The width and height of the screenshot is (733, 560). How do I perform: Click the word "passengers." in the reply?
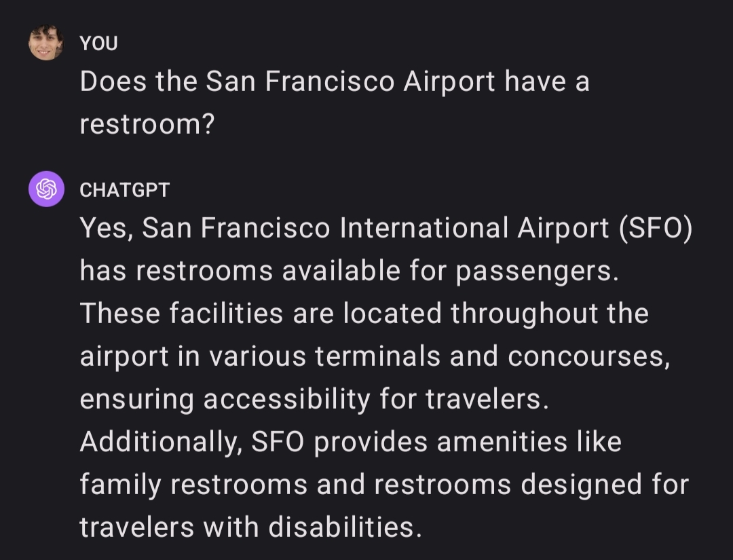[538, 271]
